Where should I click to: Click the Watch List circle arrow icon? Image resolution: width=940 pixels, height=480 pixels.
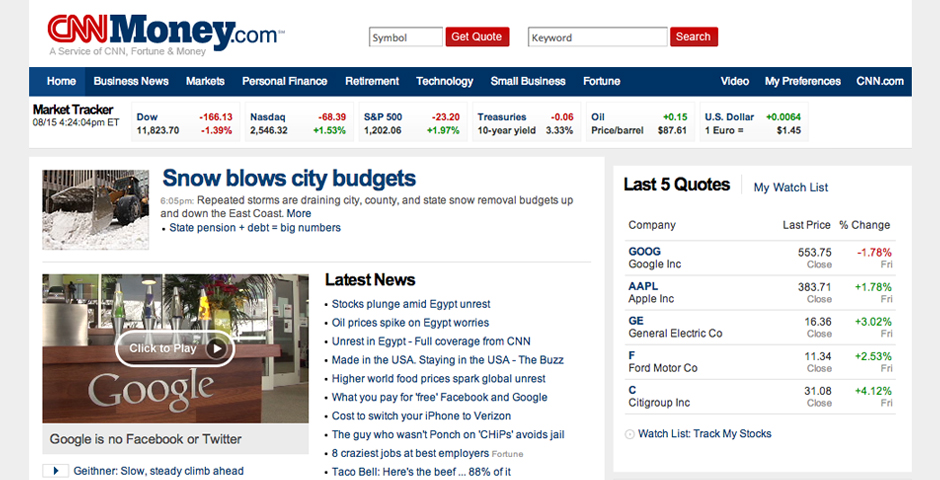[x=629, y=434]
